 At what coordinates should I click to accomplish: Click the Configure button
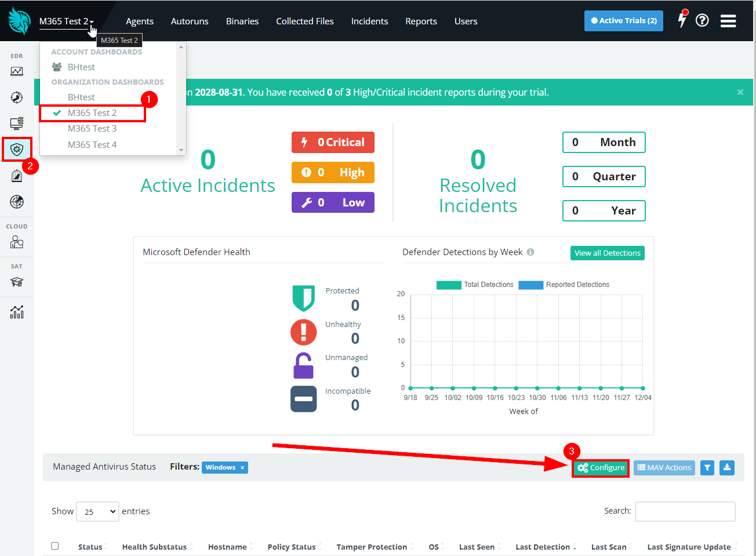coord(601,468)
